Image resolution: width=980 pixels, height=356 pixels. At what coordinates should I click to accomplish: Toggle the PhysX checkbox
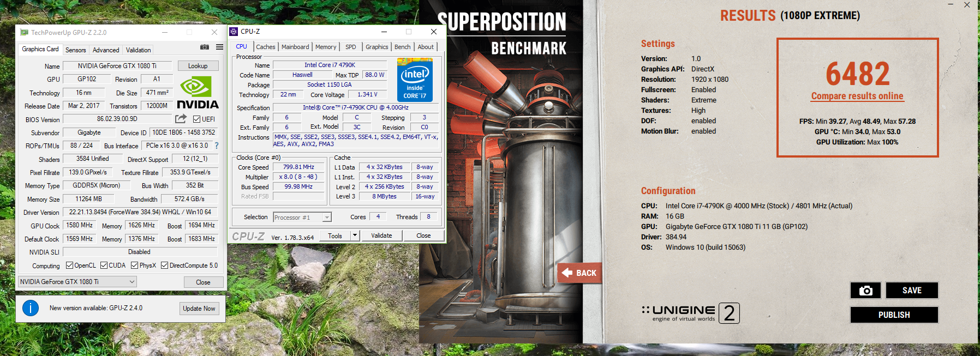coord(134,266)
